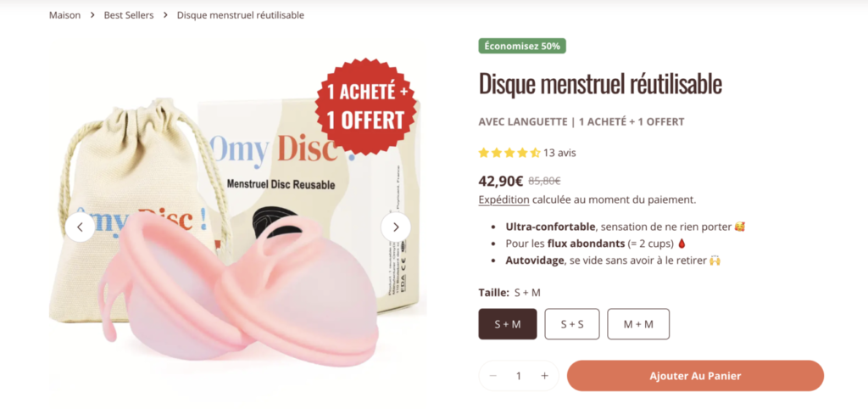This screenshot has width=868, height=409.
Task: Click 'Disque menstruel réutilisable' breadcrumb item
Action: click(x=240, y=15)
